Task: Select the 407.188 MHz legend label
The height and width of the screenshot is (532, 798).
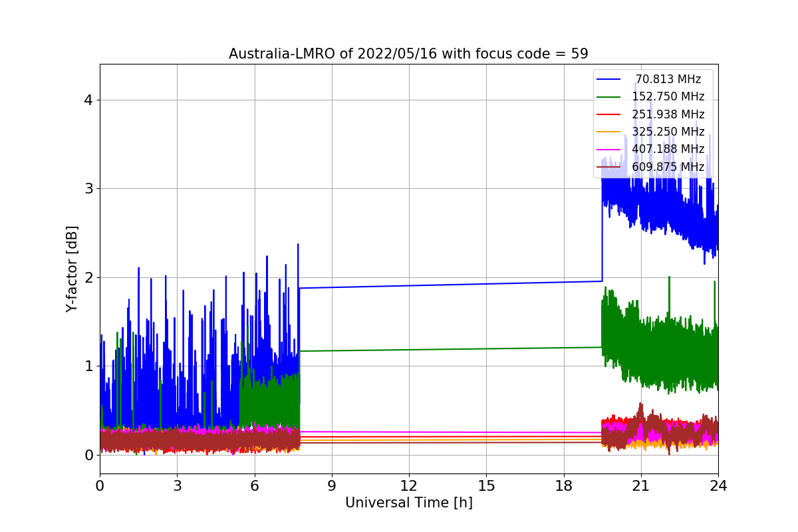Action: pyautogui.click(x=668, y=149)
